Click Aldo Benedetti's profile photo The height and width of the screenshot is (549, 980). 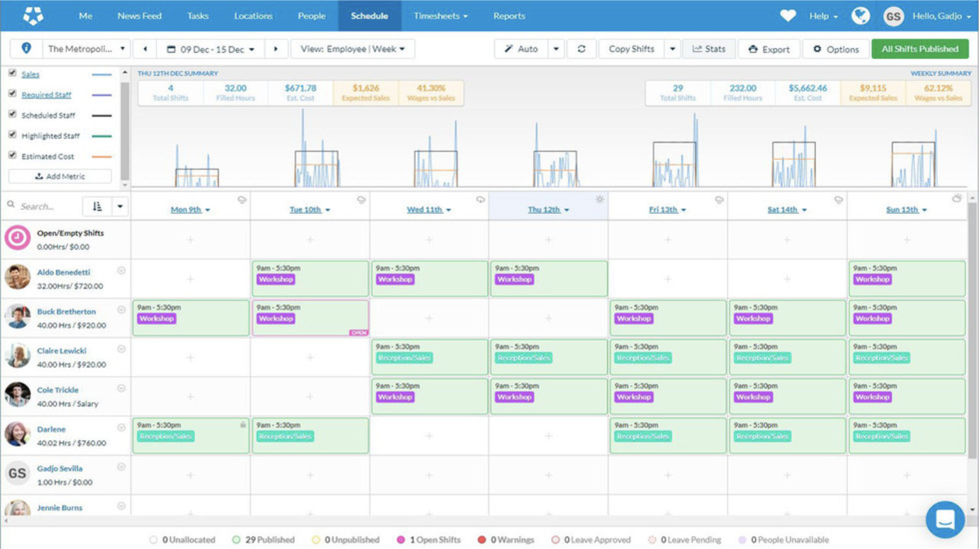(x=17, y=278)
